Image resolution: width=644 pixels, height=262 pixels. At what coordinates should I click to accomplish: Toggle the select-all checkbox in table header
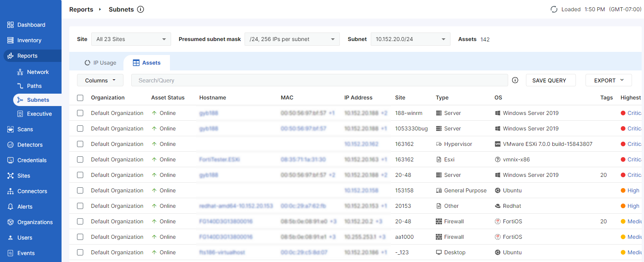tap(80, 98)
